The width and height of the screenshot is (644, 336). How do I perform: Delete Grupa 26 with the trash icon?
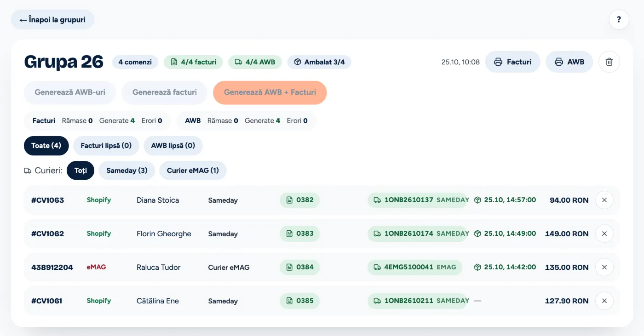point(609,62)
